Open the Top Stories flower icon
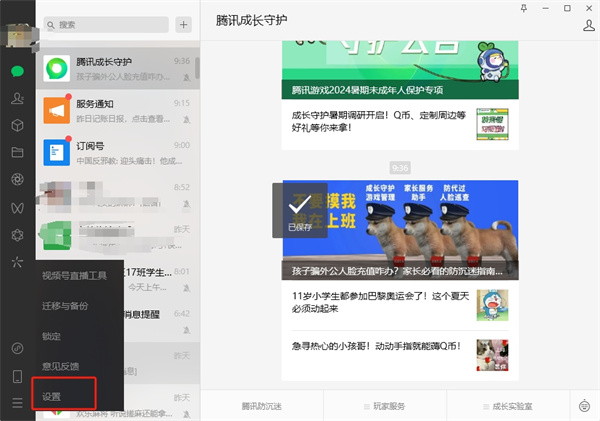This screenshot has height=421, width=600. pyautogui.click(x=17, y=235)
